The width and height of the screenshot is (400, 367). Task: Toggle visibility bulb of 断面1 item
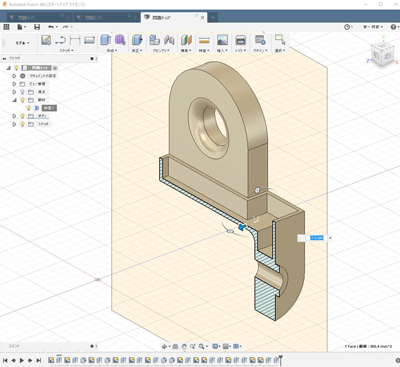pos(29,108)
